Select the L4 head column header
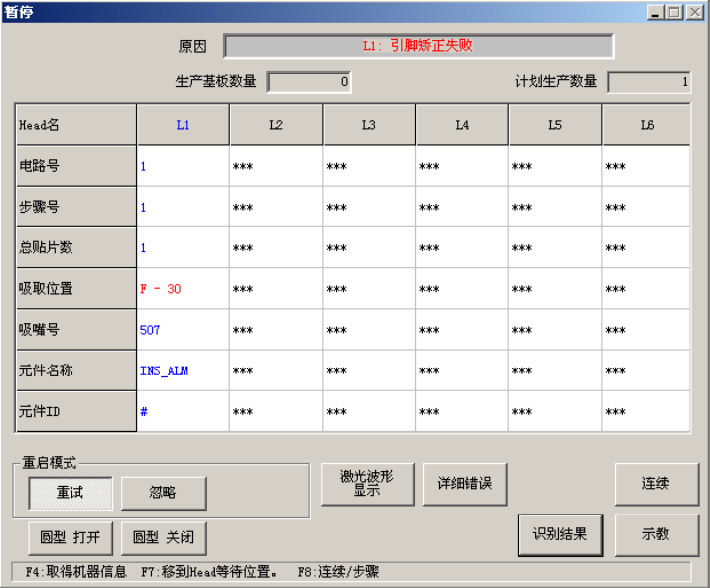710x588 pixels. [463, 125]
